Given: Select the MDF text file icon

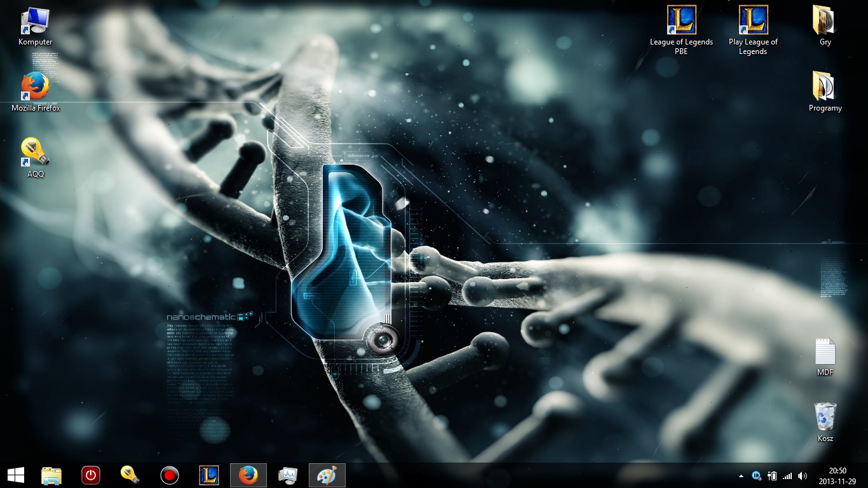Looking at the screenshot, I should click(x=825, y=357).
